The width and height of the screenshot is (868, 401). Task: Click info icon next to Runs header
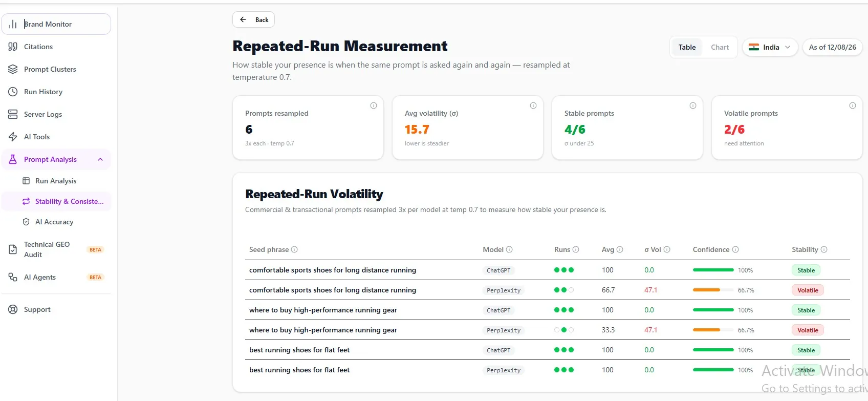(x=576, y=249)
